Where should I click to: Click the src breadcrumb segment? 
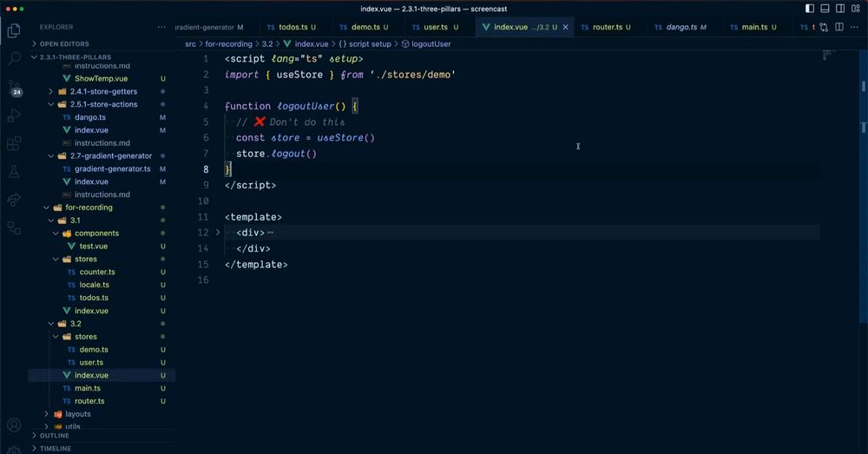[190, 43]
